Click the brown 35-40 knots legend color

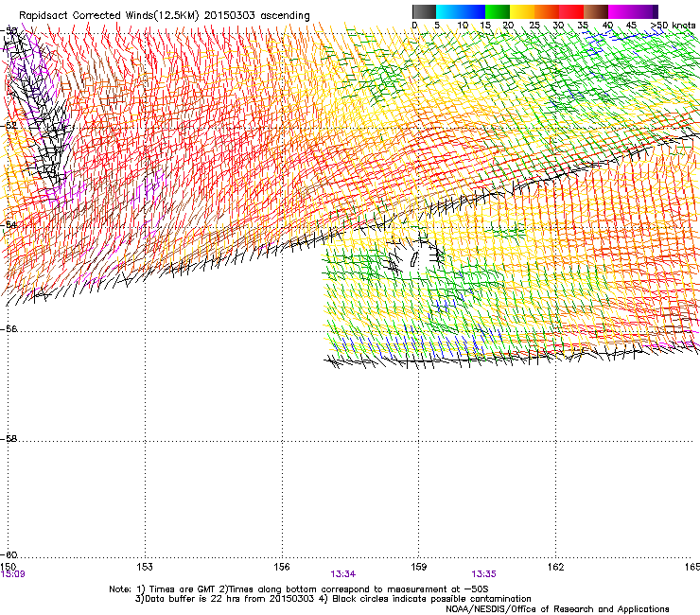tap(596, 11)
